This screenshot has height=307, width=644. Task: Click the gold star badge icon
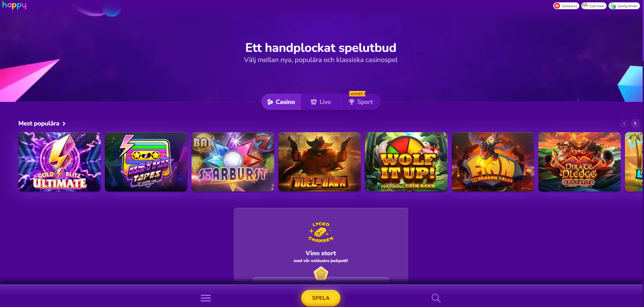coord(321,274)
